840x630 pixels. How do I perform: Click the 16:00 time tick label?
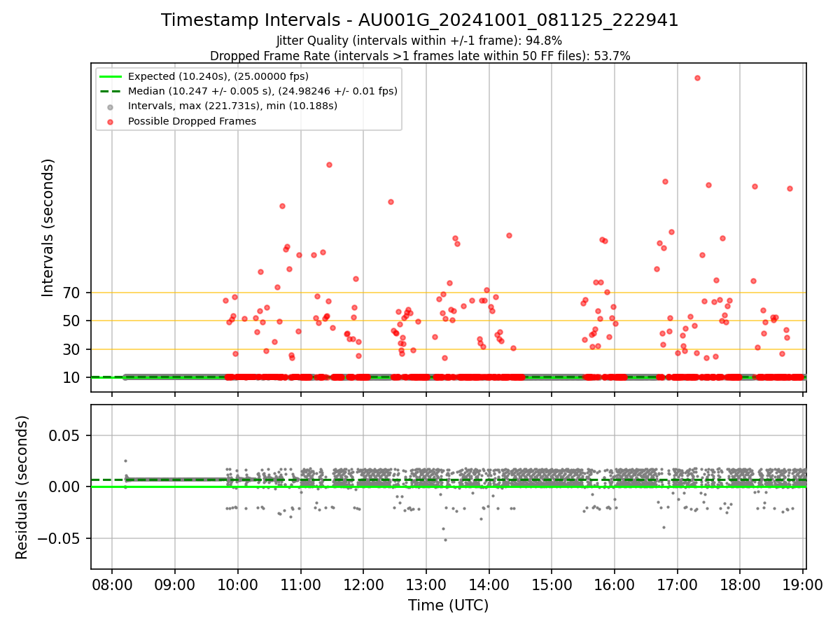click(x=615, y=583)
